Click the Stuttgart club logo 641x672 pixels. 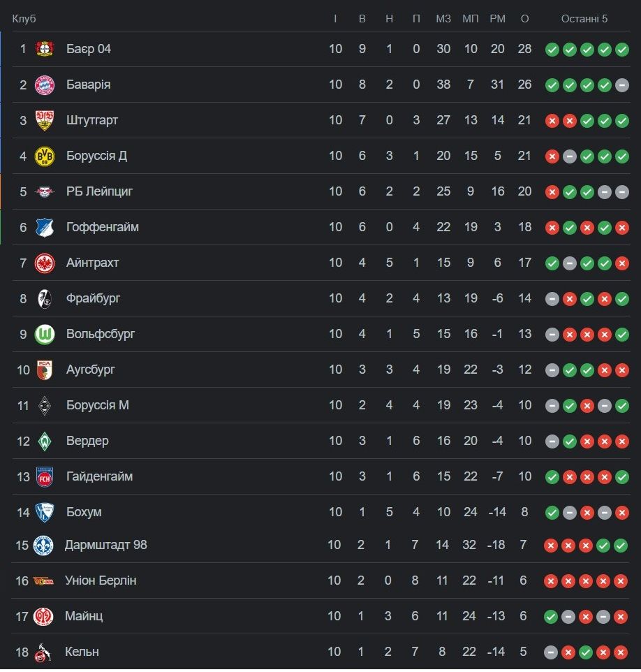tap(45, 120)
